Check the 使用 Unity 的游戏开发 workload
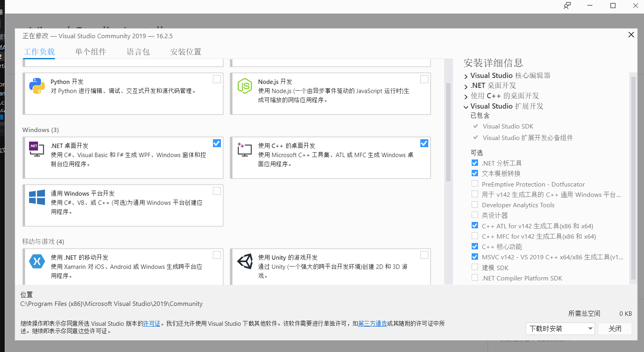This screenshot has width=644, height=352. click(x=424, y=255)
